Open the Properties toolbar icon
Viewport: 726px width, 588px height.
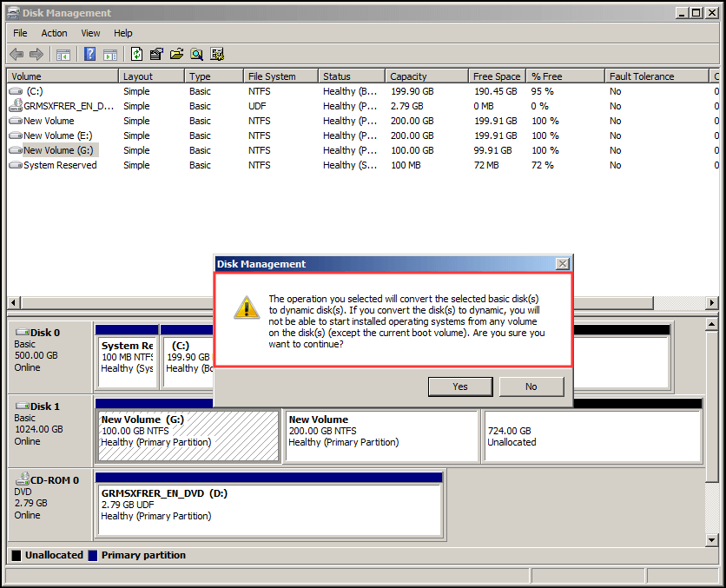point(156,54)
